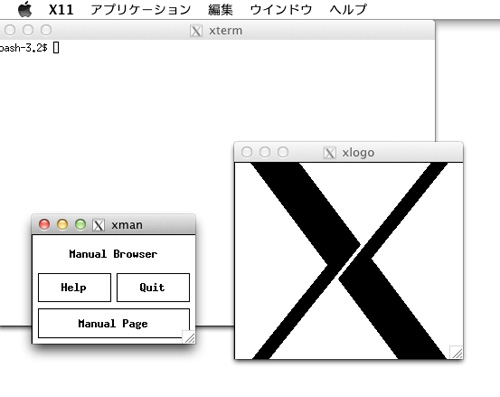The image size is (500, 397).
Task: Click the xterm window's third gray title button
Action: pos(46,30)
